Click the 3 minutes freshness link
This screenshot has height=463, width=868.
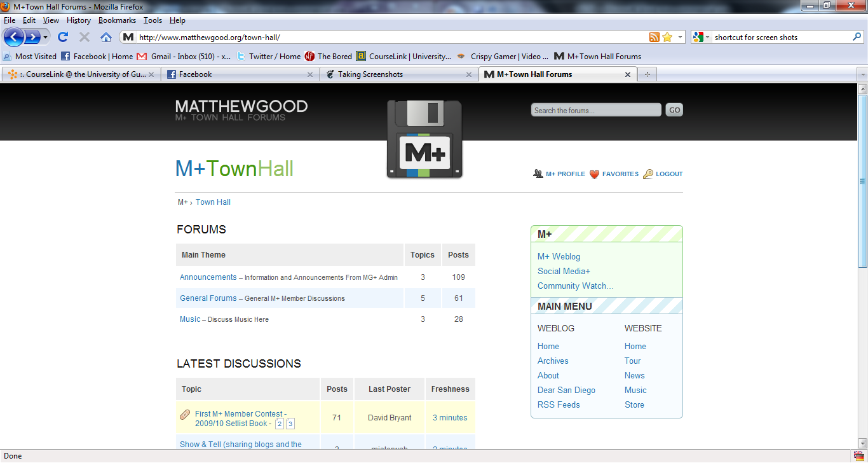pyautogui.click(x=450, y=418)
